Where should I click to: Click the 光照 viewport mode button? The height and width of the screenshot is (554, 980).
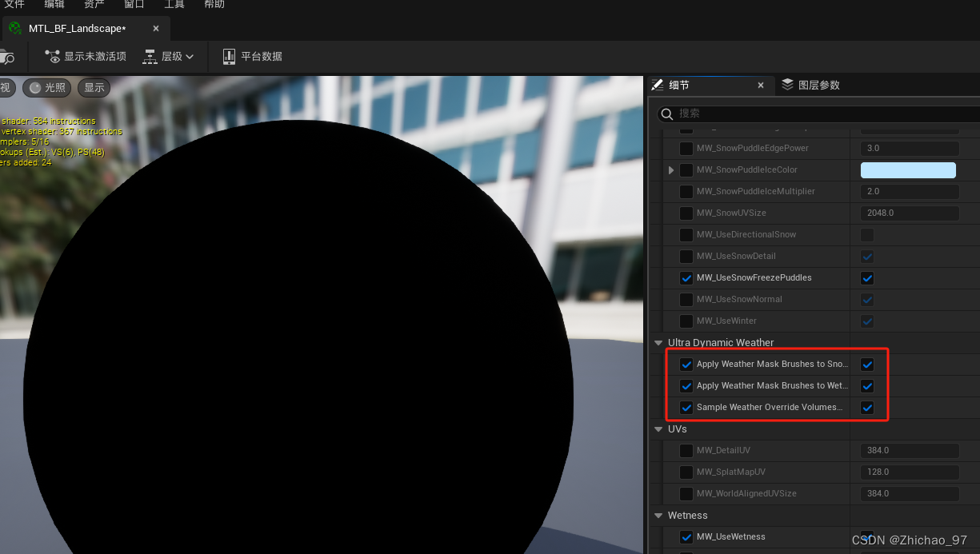[46, 87]
